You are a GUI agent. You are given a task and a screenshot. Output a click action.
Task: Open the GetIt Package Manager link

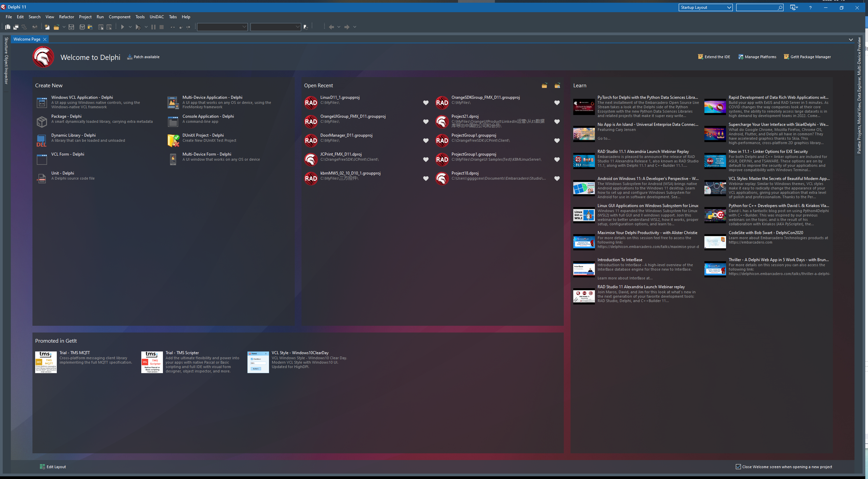807,57
